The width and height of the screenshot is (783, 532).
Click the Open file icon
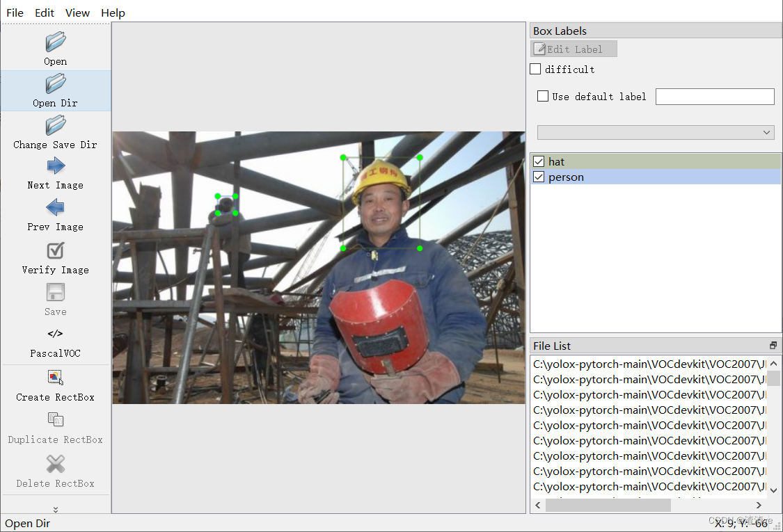pyautogui.click(x=56, y=42)
